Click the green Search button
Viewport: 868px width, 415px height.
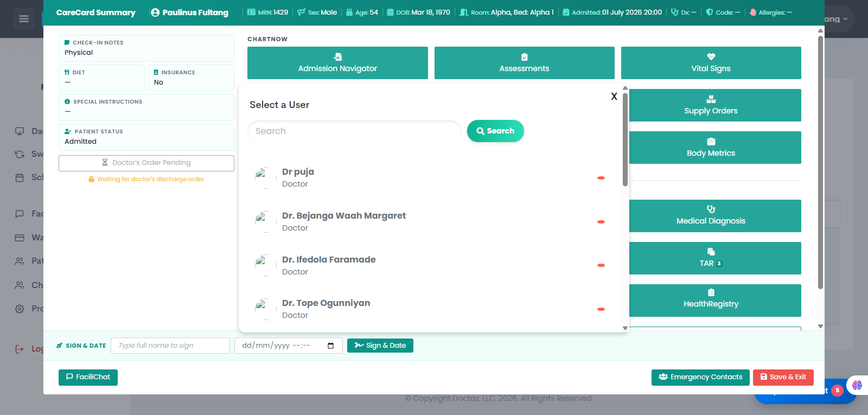pos(495,131)
